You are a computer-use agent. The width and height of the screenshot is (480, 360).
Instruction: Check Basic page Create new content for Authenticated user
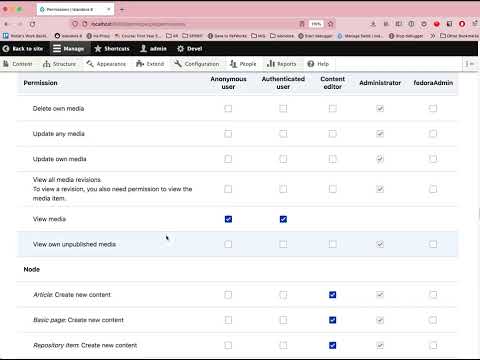[x=283, y=320]
